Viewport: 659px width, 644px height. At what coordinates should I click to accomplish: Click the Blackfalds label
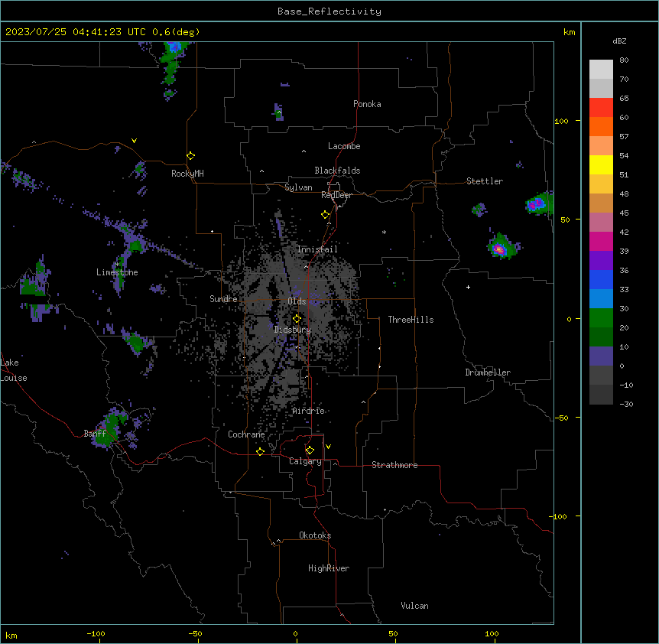[337, 171]
